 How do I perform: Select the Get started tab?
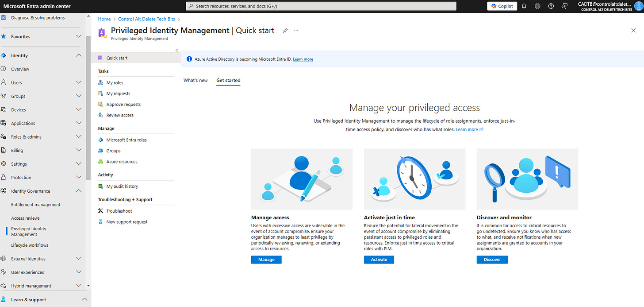click(x=228, y=80)
